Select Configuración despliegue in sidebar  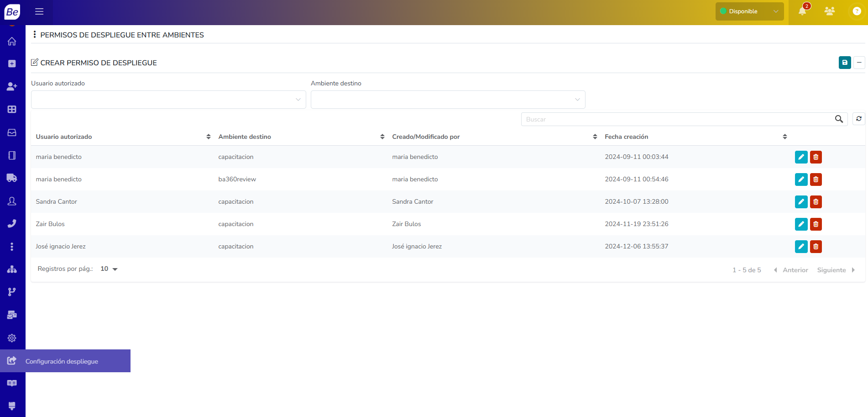(x=62, y=361)
